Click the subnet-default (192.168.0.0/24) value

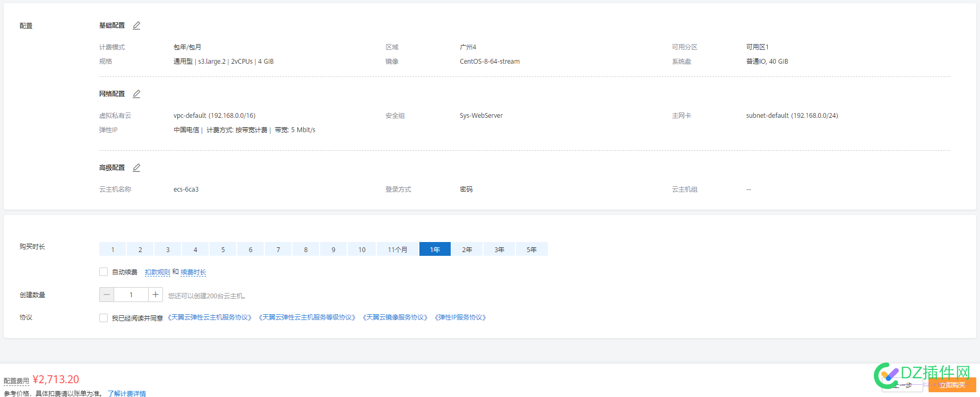[x=792, y=116]
